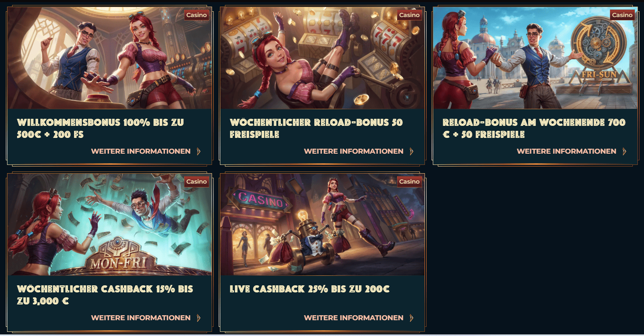Open the Fri-Sun weekend reload promotion image

[535, 58]
